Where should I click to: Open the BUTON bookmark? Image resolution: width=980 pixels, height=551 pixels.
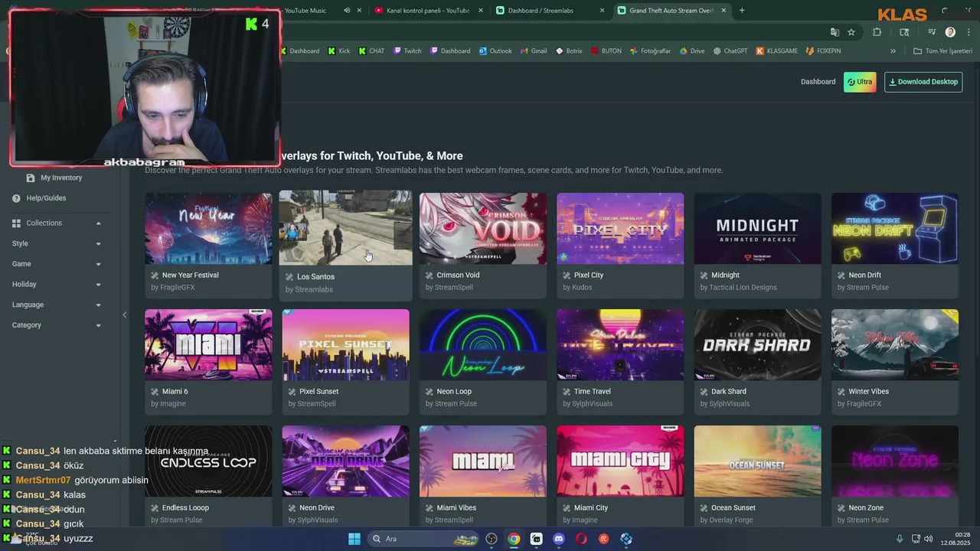606,51
